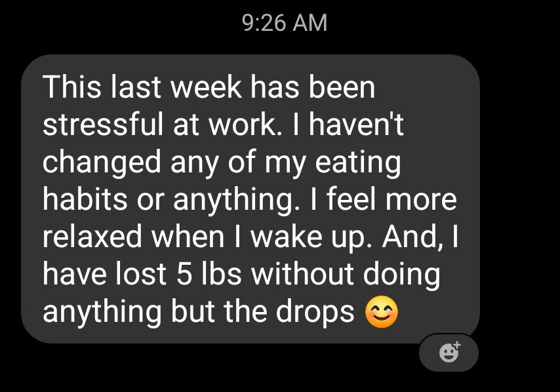Click the smiling face emoji in message

coord(380,312)
